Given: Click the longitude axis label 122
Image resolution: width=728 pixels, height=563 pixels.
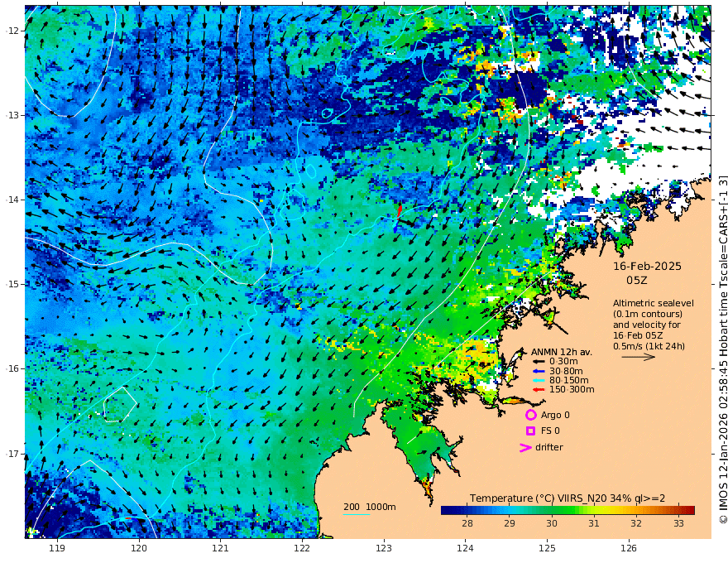Looking at the screenshot, I should (x=302, y=549).
